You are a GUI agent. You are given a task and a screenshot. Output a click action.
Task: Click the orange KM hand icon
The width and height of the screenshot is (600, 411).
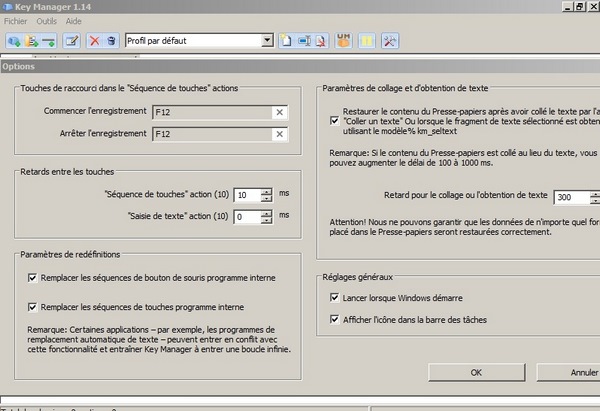[344, 41]
